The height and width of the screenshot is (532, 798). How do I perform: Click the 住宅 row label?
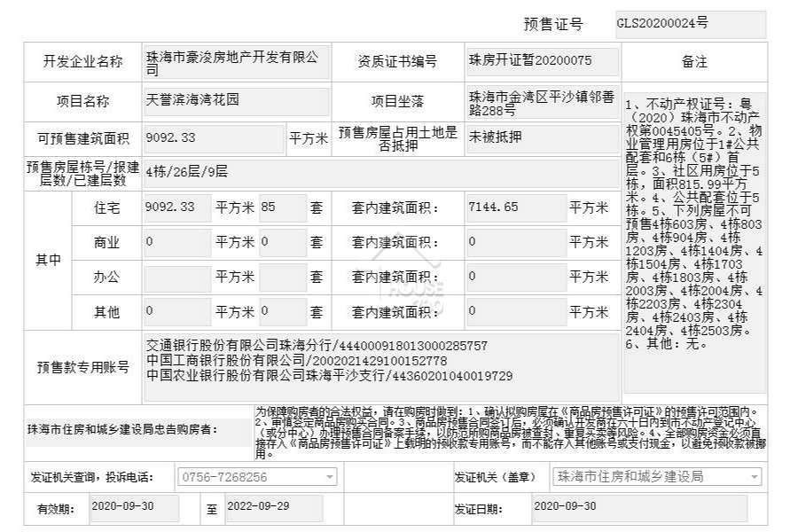(106, 208)
